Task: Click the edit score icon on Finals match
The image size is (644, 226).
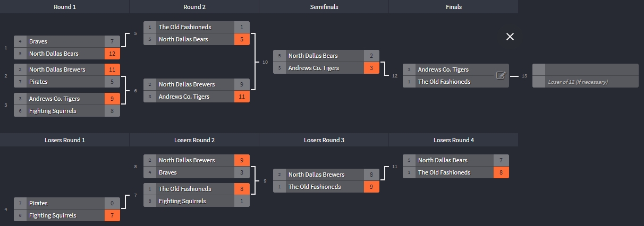Action: (x=501, y=75)
